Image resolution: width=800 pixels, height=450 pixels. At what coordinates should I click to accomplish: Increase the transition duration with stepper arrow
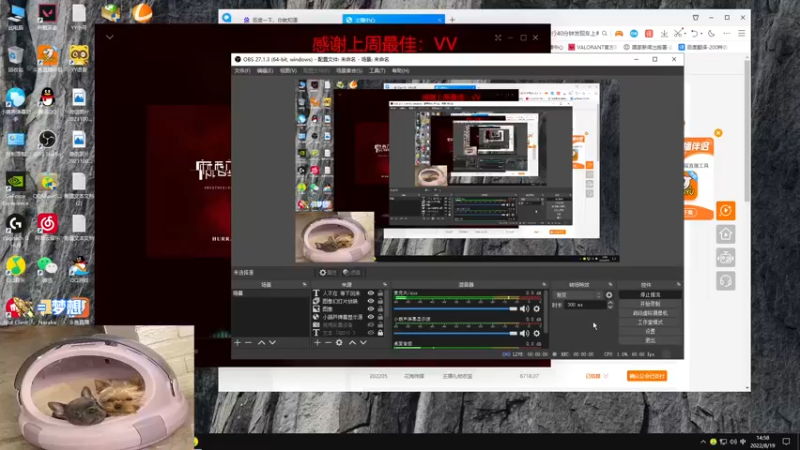point(610,303)
